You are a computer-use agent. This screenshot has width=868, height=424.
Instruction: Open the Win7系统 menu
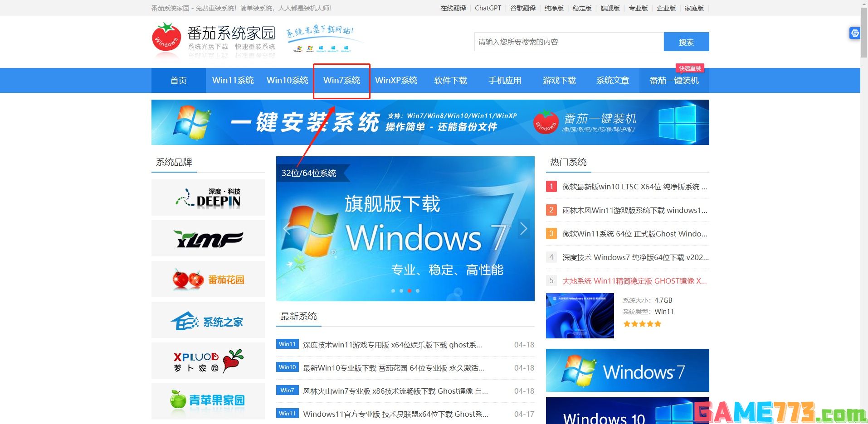coord(342,81)
